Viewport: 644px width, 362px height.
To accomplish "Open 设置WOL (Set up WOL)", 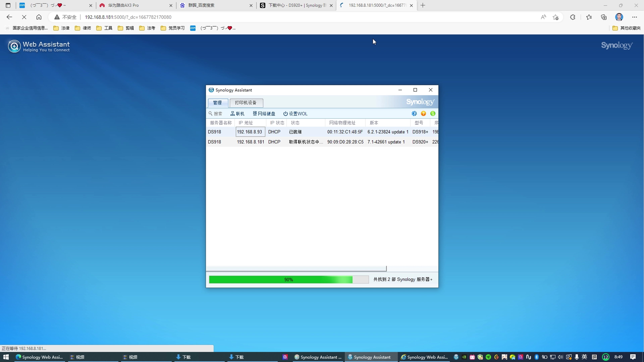I will [295, 113].
